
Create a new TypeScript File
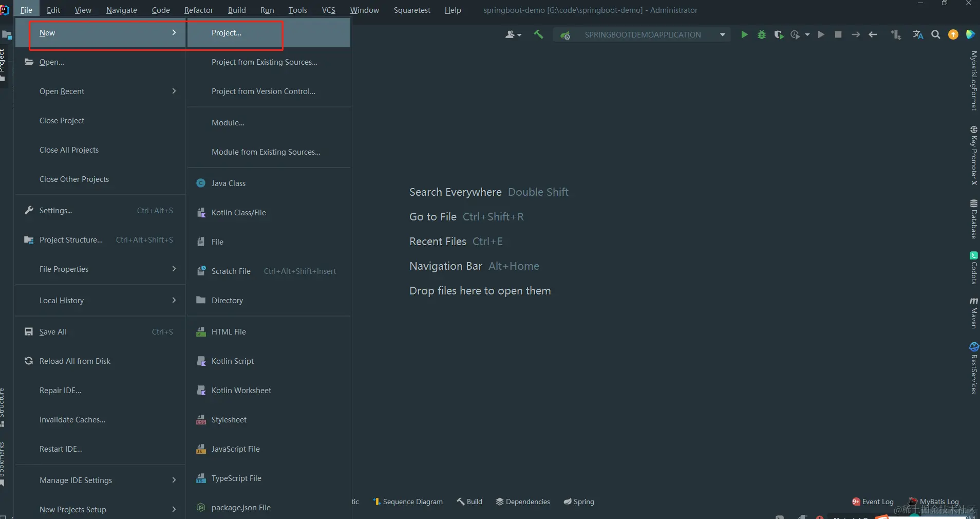pos(269,478)
